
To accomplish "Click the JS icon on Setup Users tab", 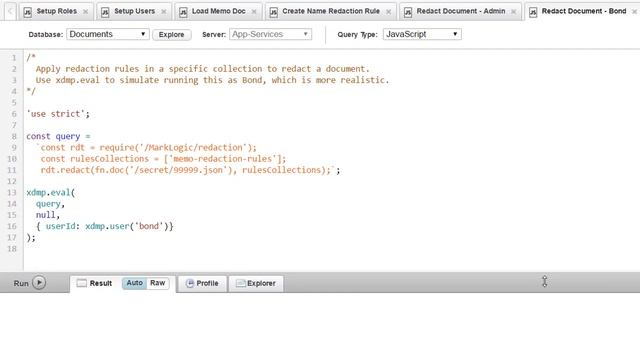I will pyautogui.click(x=105, y=12).
